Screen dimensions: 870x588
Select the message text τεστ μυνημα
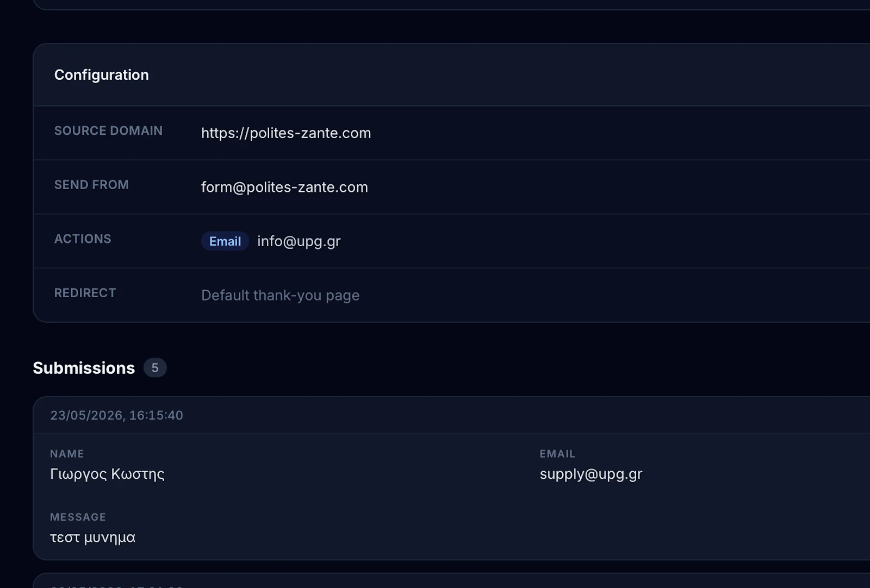click(x=92, y=538)
